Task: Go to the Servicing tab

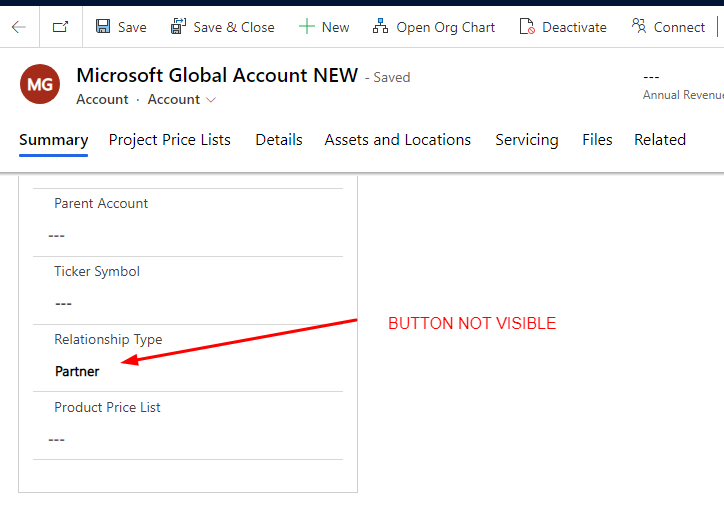Action: click(527, 140)
